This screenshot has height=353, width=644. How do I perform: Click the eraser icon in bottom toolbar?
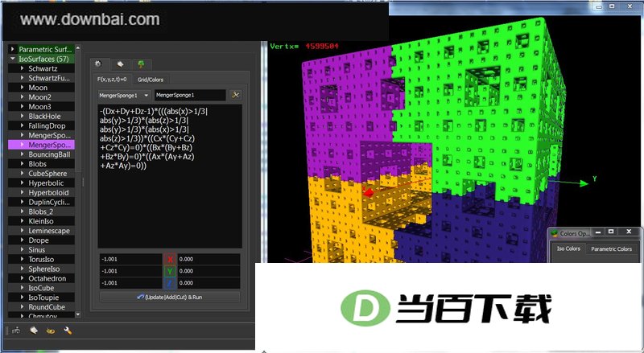pos(34,330)
